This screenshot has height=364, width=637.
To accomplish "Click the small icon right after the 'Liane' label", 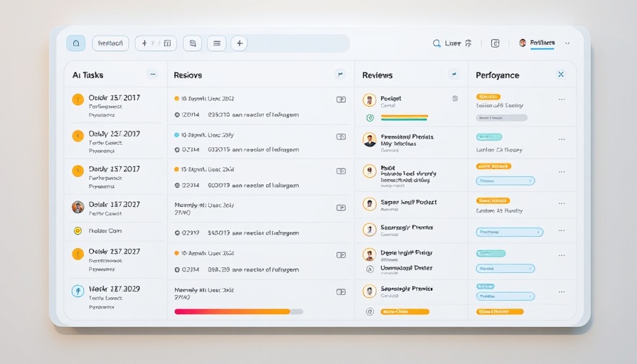I will tap(469, 43).
